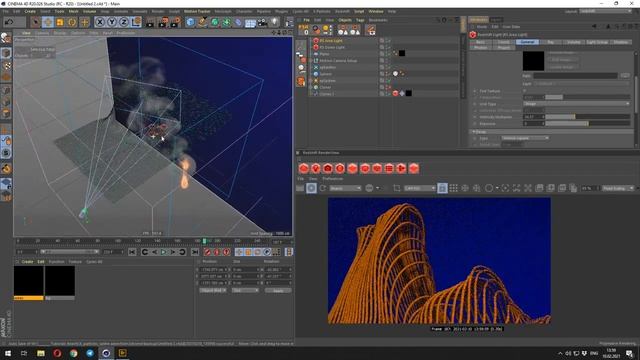
Task: Open the Size mode dropdown in coordinates
Action: (x=245, y=290)
